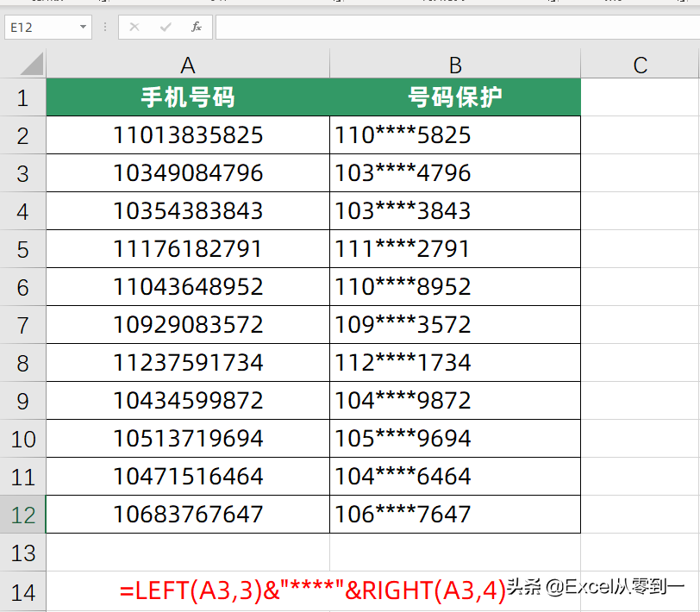Select cell containing 103****4796
Screen dimensions: 700x612
(x=455, y=173)
